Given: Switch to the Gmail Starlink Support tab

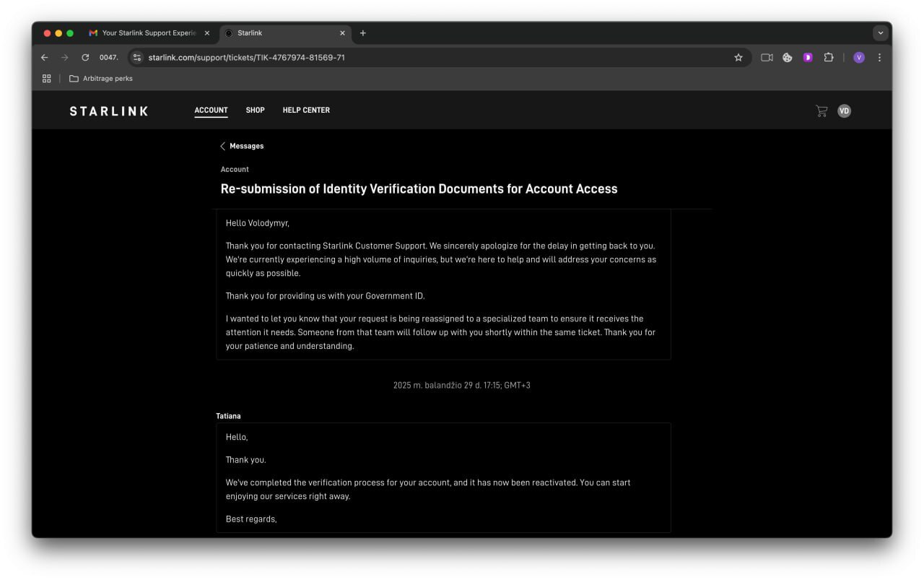Looking at the screenshot, I should coord(148,33).
